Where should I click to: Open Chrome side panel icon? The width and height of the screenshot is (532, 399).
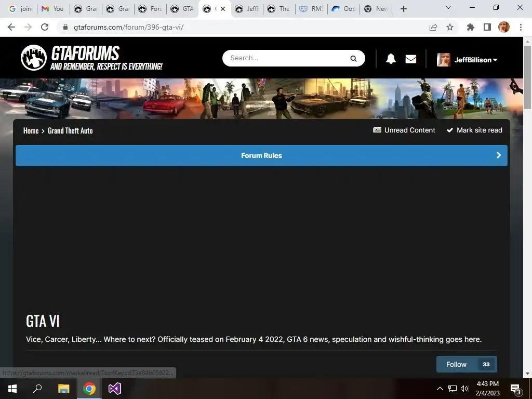487,27
